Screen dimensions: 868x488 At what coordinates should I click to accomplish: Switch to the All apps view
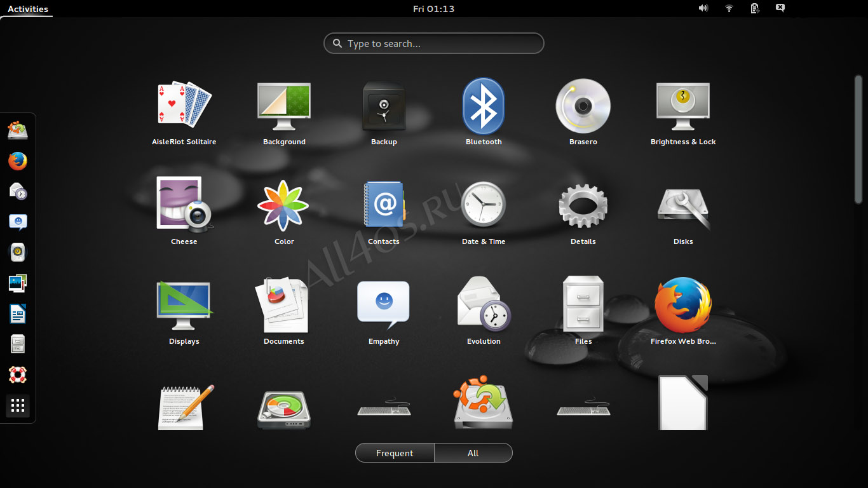[473, 453]
